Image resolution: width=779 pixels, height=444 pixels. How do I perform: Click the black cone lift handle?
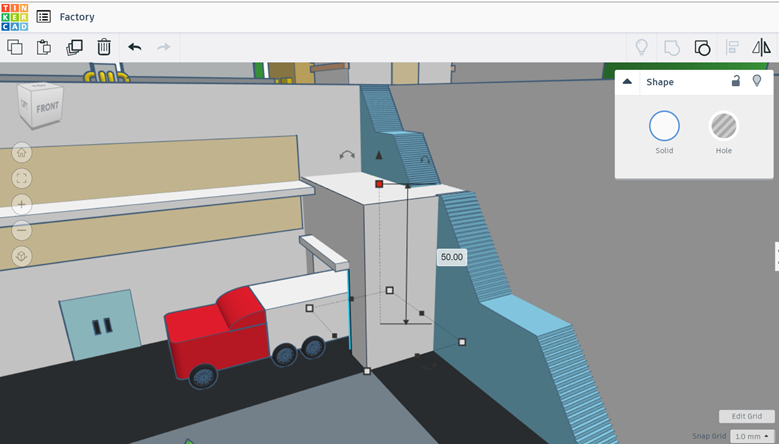tap(379, 155)
